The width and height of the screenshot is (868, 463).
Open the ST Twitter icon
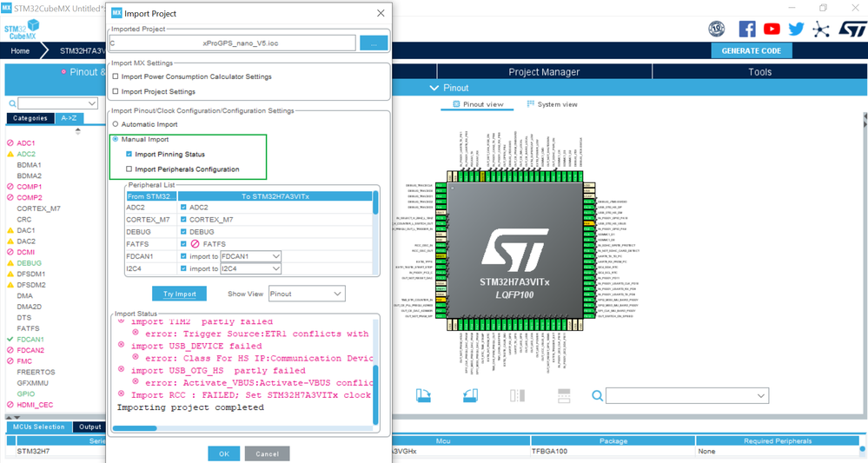(x=796, y=29)
